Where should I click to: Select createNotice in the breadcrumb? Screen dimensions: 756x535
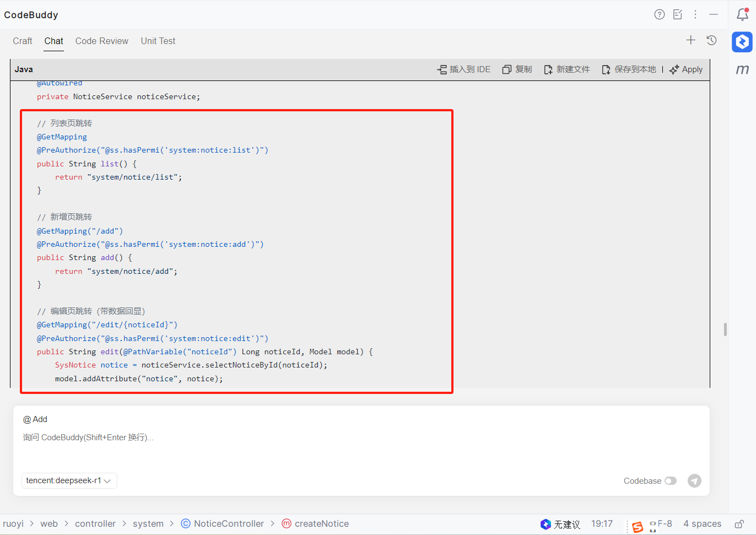point(322,524)
